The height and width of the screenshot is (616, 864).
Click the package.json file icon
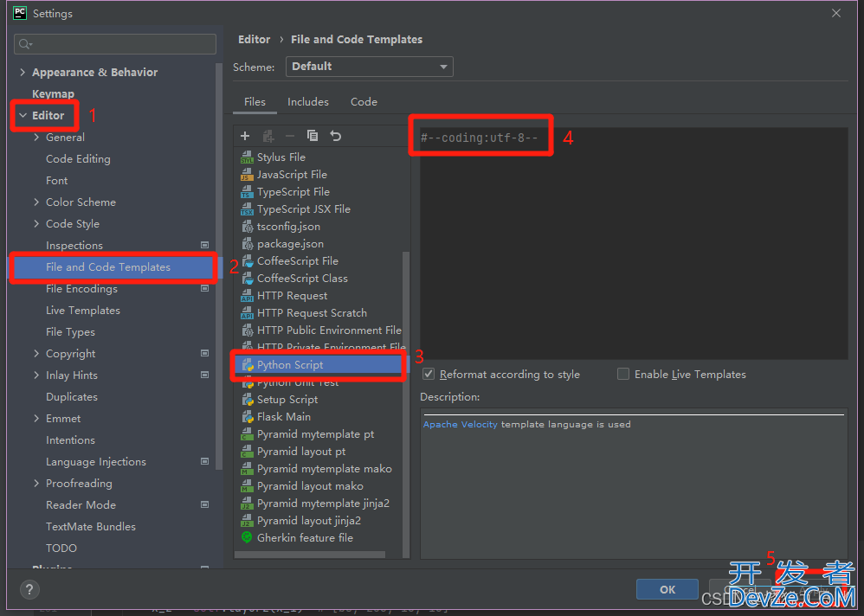(247, 244)
